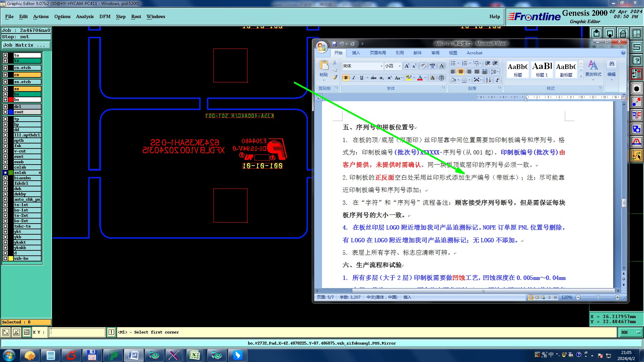Toggle the checkbox for layer 'to'
644x362 pixels.
pyautogui.click(x=5, y=55)
